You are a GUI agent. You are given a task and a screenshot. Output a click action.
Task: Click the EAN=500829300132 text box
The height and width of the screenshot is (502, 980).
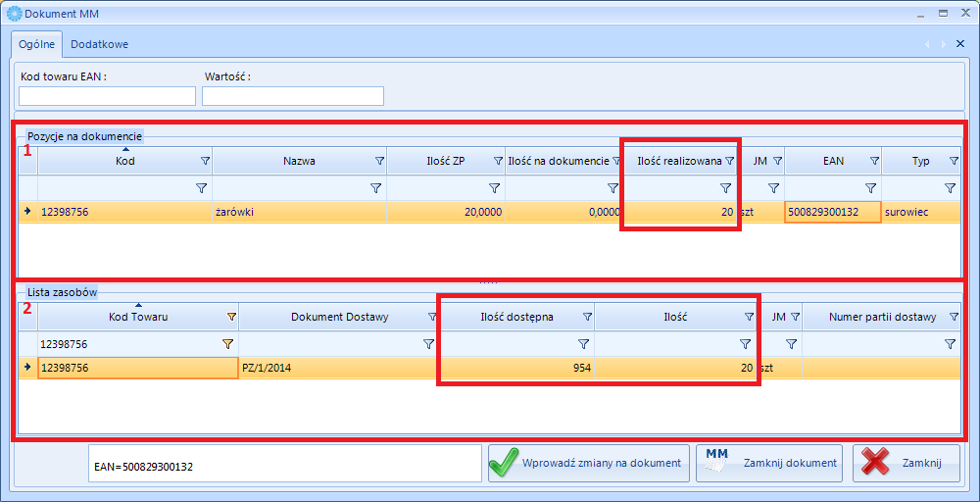tap(284, 463)
